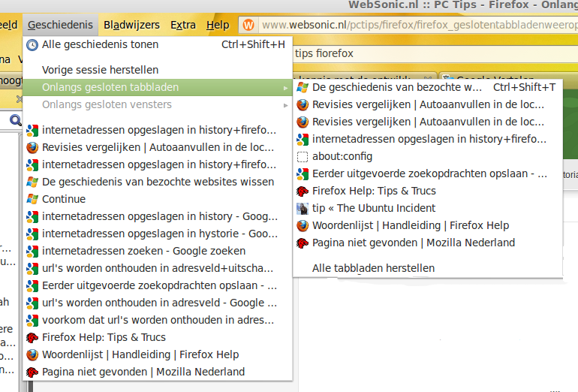This screenshot has height=392, width=578.
Task: Open Pagina niet gevonden in the Geschiedenis menu
Action: [158, 372]
